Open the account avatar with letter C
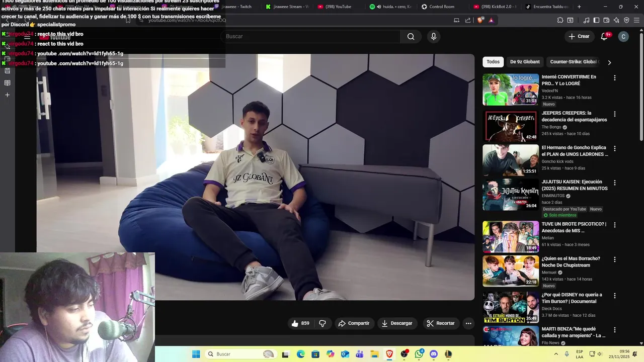Image resolution: width=644 pixels, height=362 pixels. tap(623, 36)
